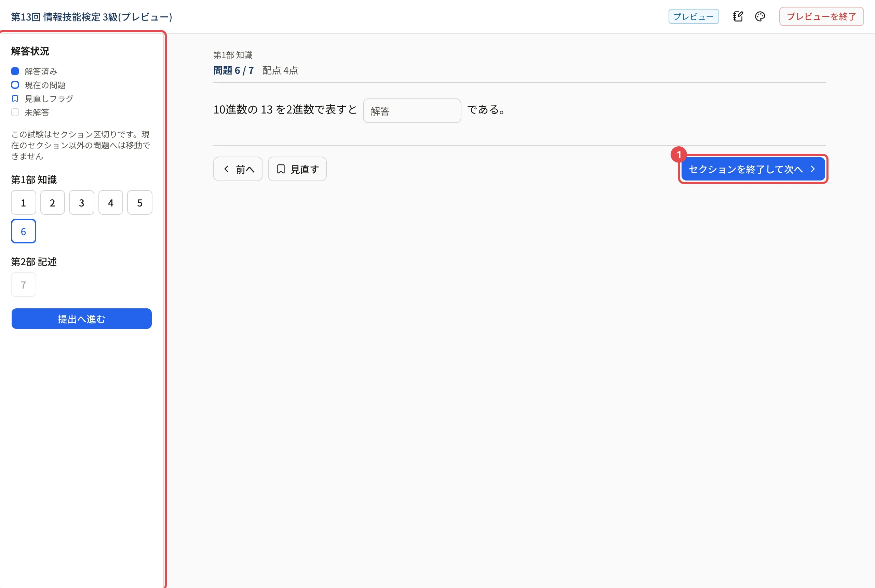Click the blue filled dot beside 解答済み
Screen dimensions: 875x588
pyautogui.click(x=15, y=71)
